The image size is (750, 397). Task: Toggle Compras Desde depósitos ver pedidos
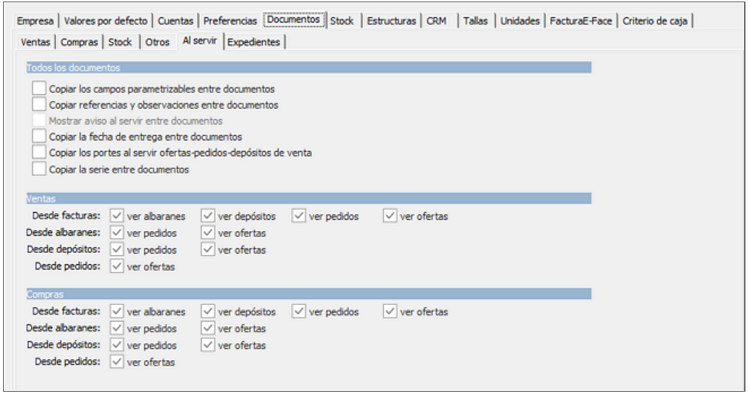coord(117,345)
